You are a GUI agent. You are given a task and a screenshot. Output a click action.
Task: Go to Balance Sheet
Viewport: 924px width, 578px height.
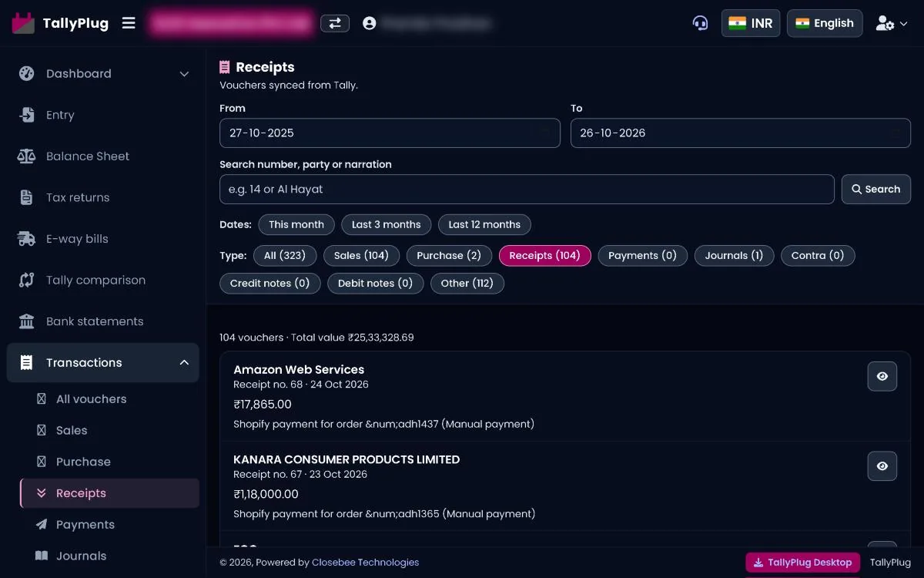102,156
